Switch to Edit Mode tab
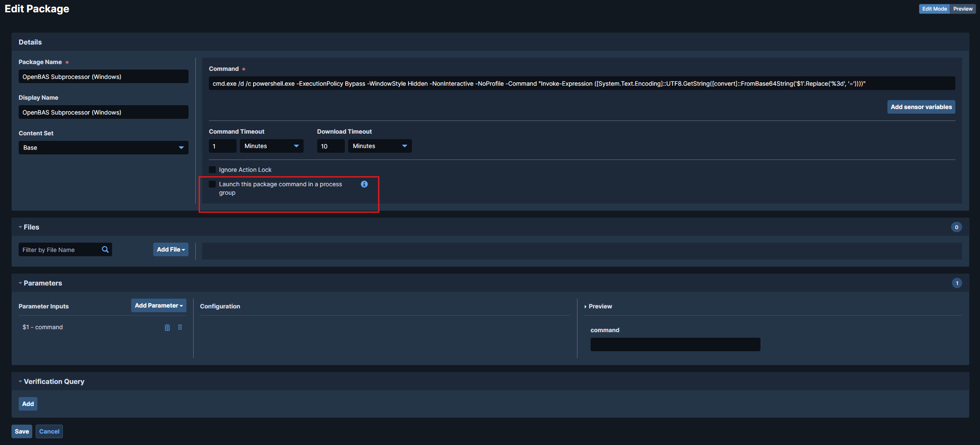Image resolution: width=980 pixels, height=445 pixels. [x=934, y=9]
